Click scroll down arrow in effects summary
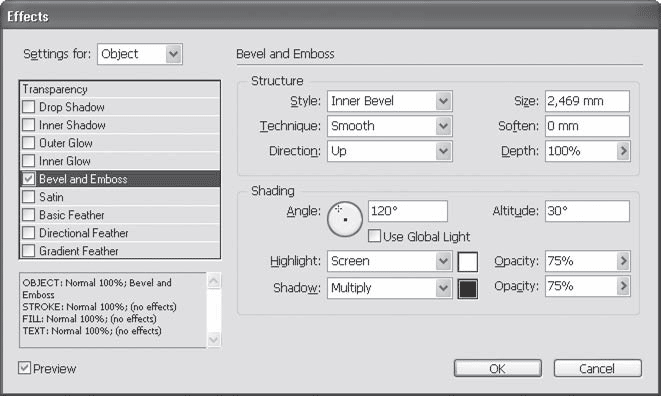The image size is (661, 396). pyautogui.click(x=214, y=339)
